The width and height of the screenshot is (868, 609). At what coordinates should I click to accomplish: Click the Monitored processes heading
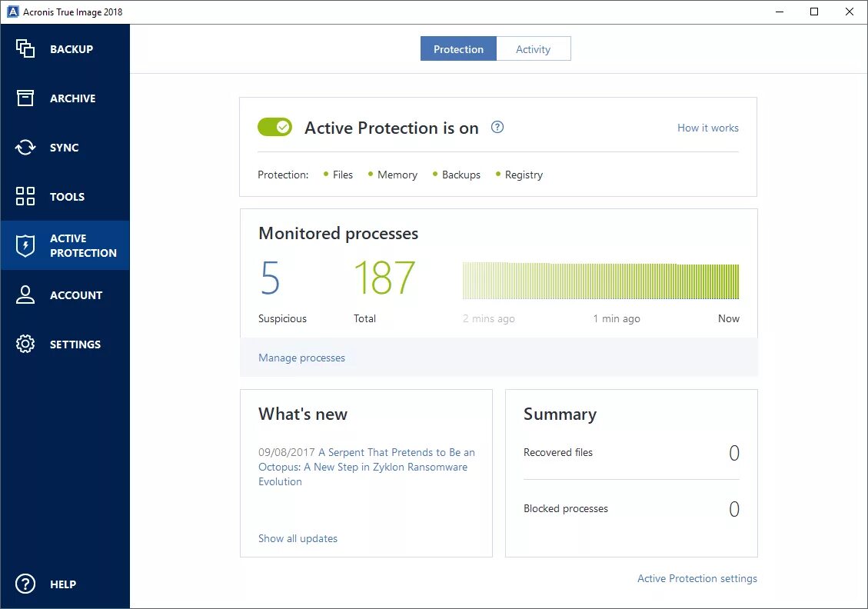pyautogui.click(x=338, y=234)
